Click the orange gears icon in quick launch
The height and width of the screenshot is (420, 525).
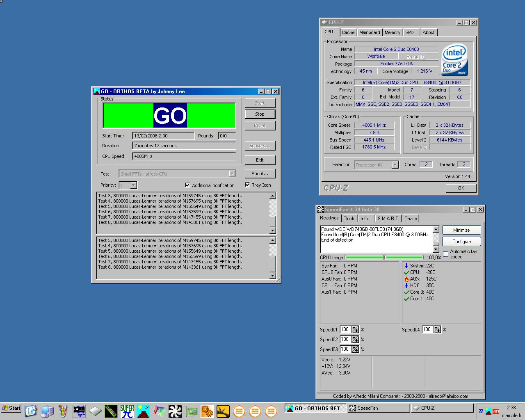click(x=207, y=411)
